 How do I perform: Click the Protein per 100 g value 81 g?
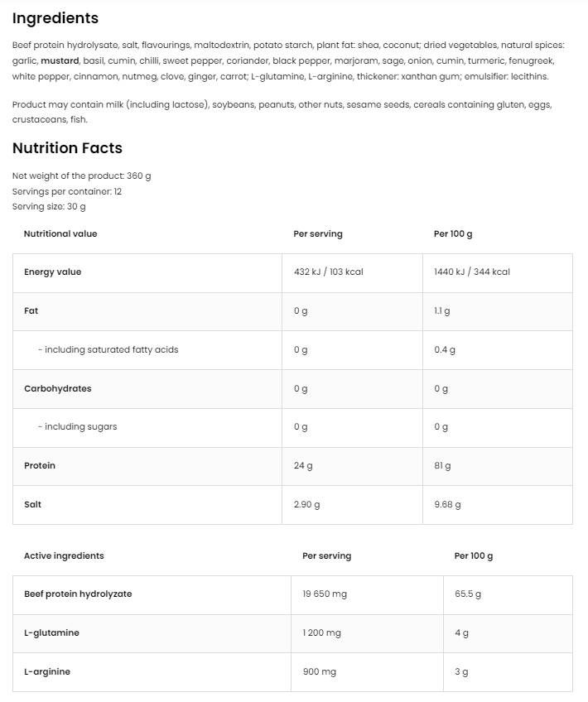point(442,465)
